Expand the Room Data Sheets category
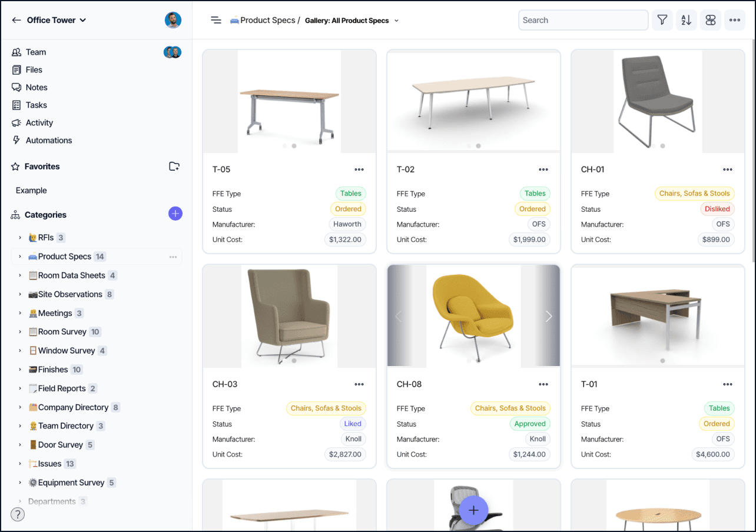 tap(19, 275)
